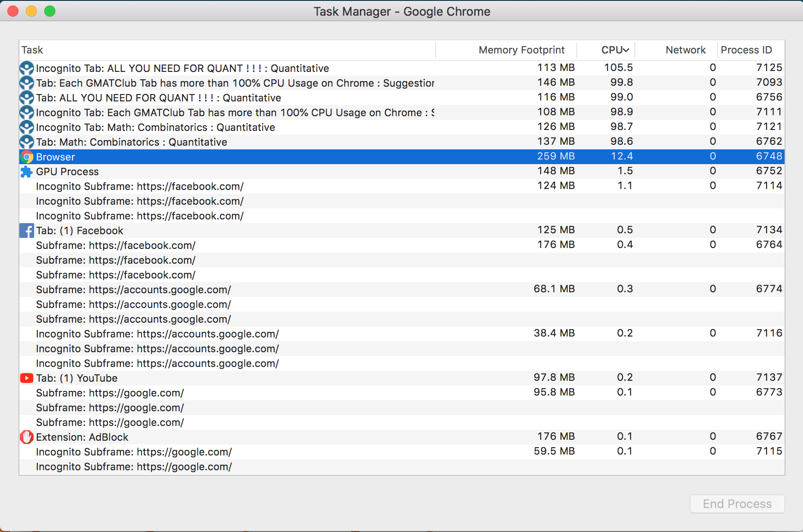Click the GMAT Club favicon on Math: Combinatorics tab row
Screen dimensions: 803x532
[26, 142]
